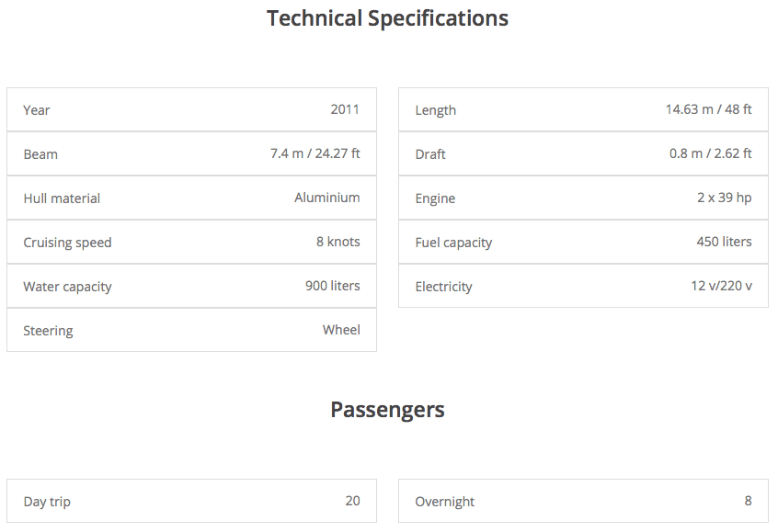Click the Steering label
Screen dimensions: 778x532
[48, 331]
